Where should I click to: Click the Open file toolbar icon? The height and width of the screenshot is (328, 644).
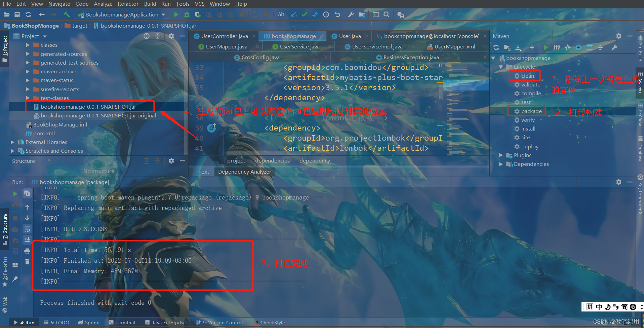pos(6,14)
